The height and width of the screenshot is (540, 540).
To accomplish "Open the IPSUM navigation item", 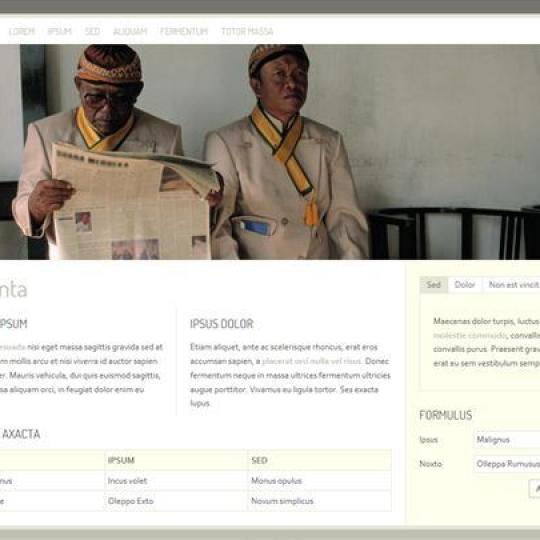I will (x=60, y=31).
